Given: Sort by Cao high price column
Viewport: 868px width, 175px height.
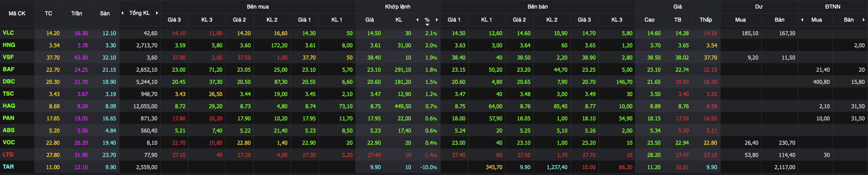Looking at the screenshot, I should 649,20.
